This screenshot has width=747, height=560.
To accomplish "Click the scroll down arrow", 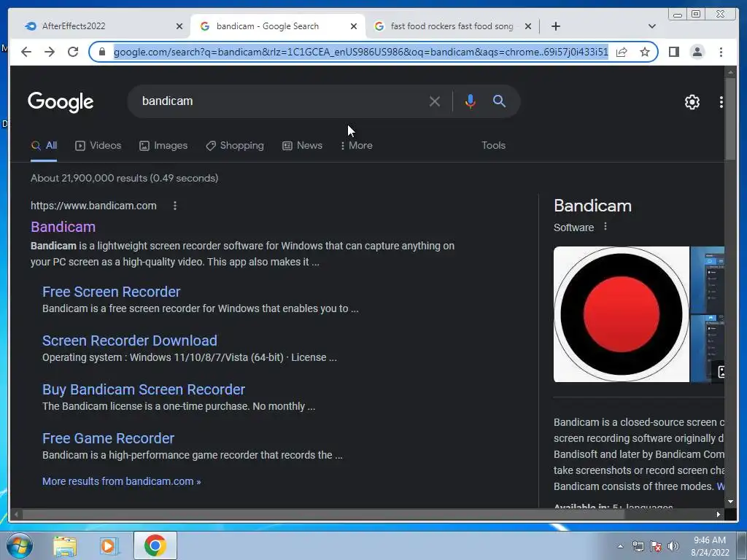I will point(730,502).
